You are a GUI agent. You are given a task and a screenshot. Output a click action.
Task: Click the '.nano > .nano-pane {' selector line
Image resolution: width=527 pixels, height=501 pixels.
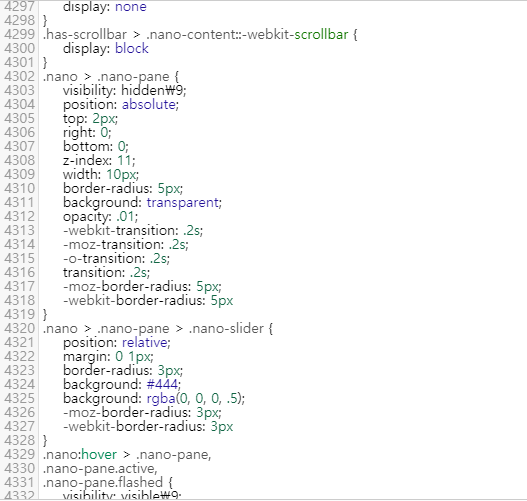click(111, 77)
